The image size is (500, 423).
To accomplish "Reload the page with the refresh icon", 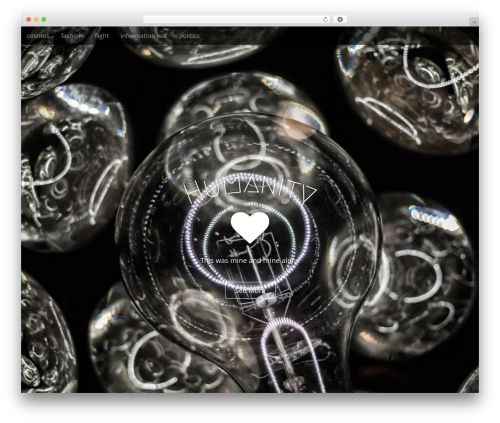I will (x=325, y=20).
